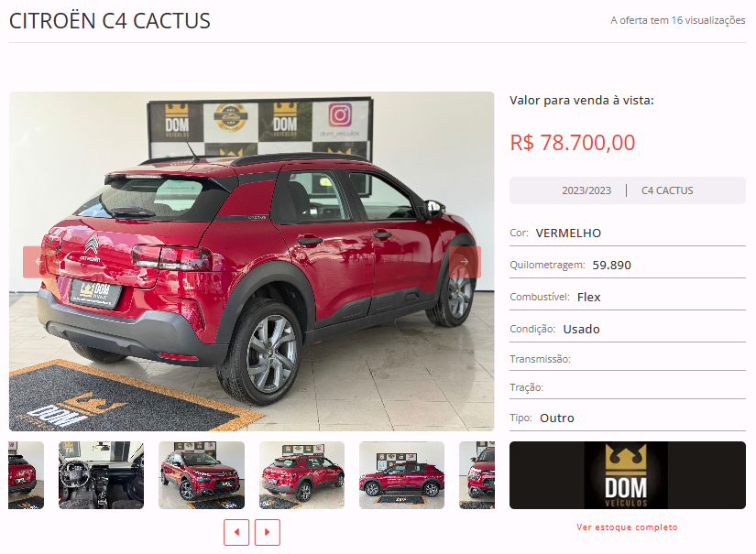Select the front three-quarter view thumbnail
756x554 pixels.
(202, 475)
